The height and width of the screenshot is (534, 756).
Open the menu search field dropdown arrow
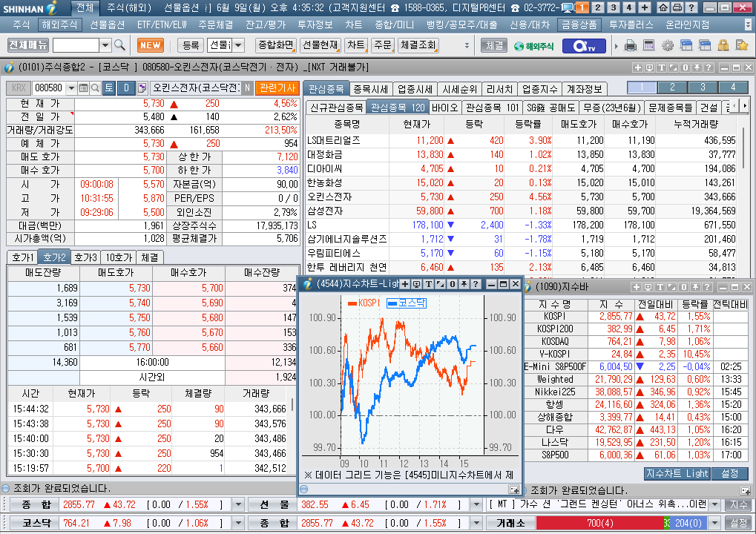pyautogui.click(x=105, y=45)
